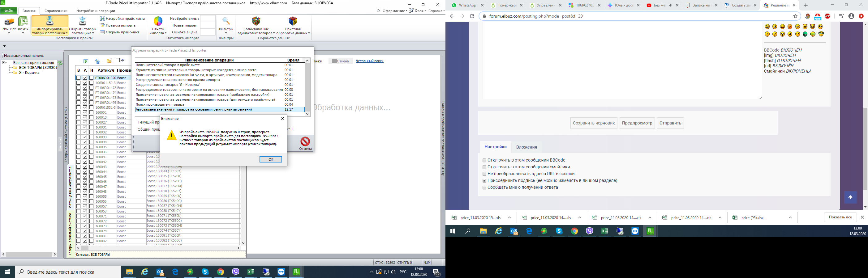Open the Windows notification center

[436, 272]
